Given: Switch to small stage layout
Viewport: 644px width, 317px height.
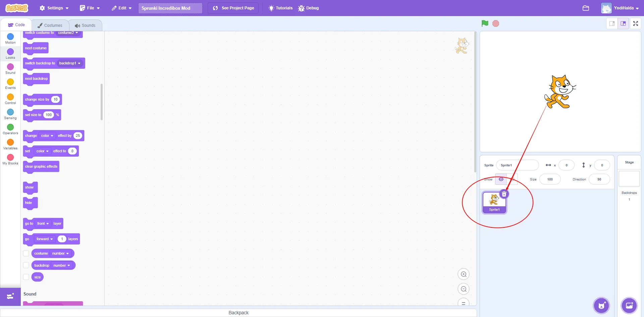Looking at the screenshot, I should 612,23.
